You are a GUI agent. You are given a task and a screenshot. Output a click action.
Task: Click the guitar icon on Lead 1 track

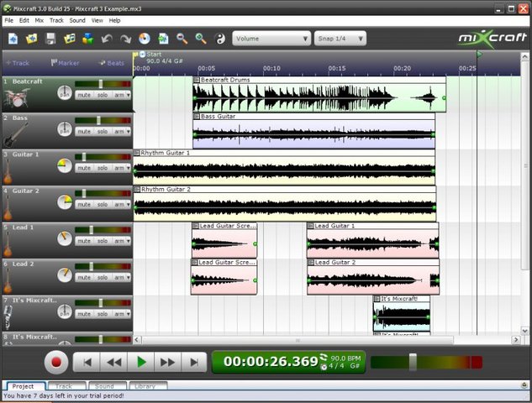click(x=8, y=244)
